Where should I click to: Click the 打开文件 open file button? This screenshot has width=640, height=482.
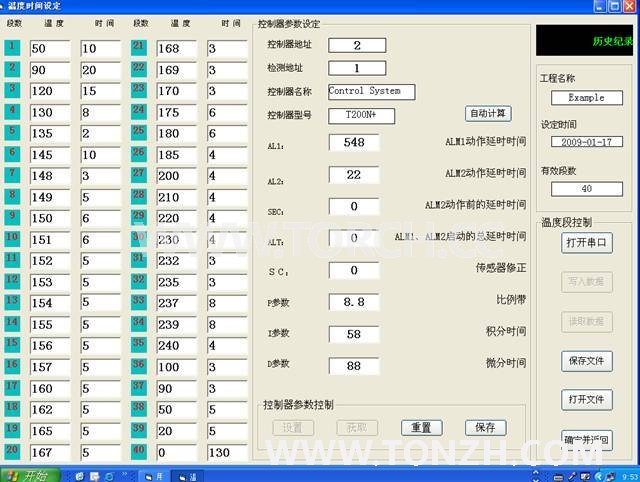pyautogui.click(x=587, y=400)
